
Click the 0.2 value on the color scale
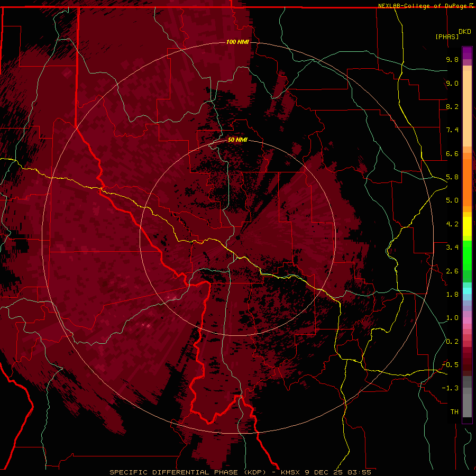coord(452,342)
